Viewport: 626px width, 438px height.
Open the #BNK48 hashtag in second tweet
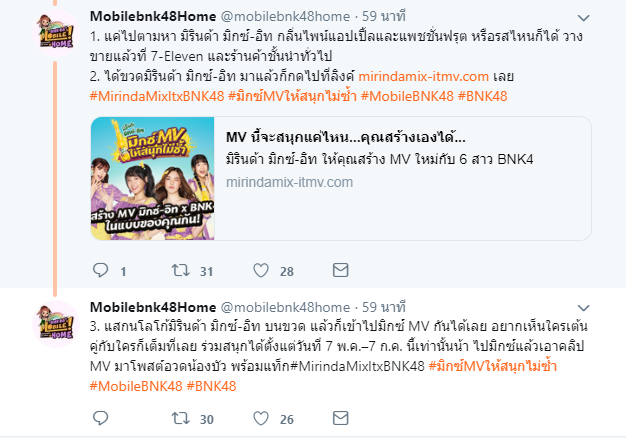pyautogui.click(x=211, y=386)
